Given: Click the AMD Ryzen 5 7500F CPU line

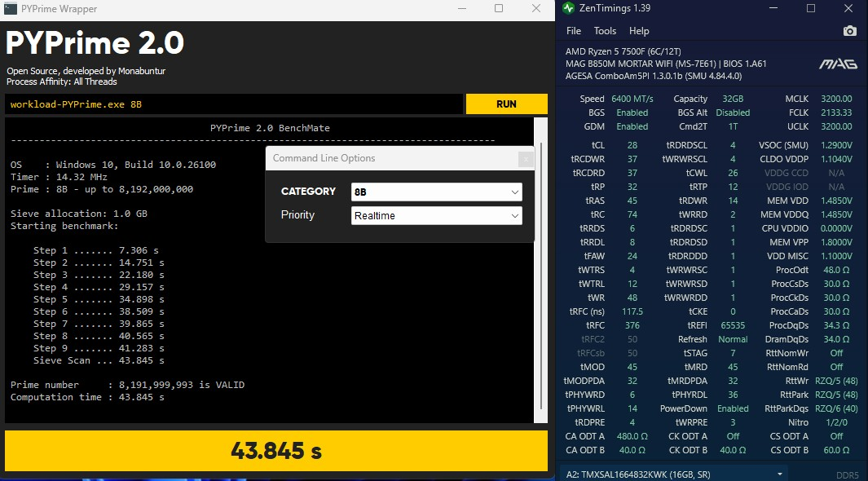Looking at the screenshot, I should 623,51.
